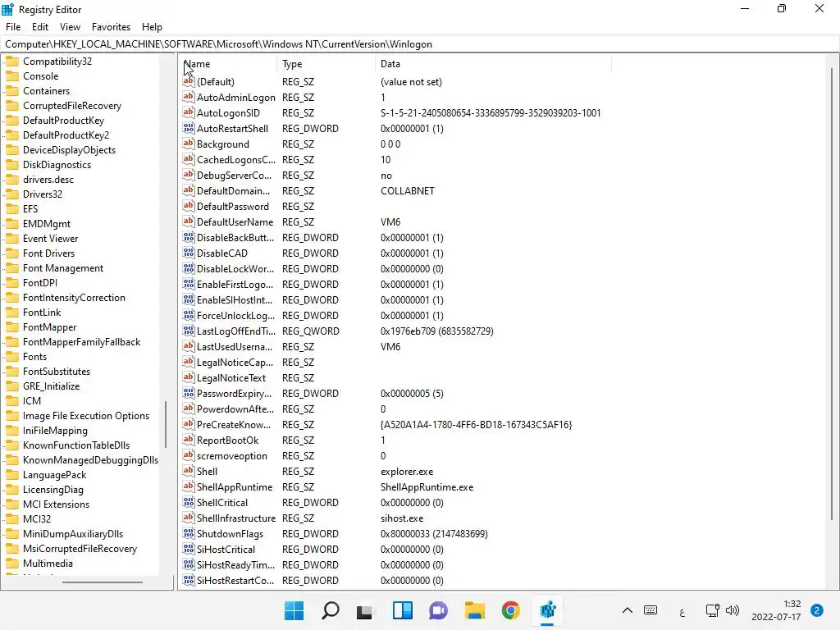This screenshot has height=630, width=840.
Task: Select the CachedLogonsC... value name
Action: tap(235, 160)
